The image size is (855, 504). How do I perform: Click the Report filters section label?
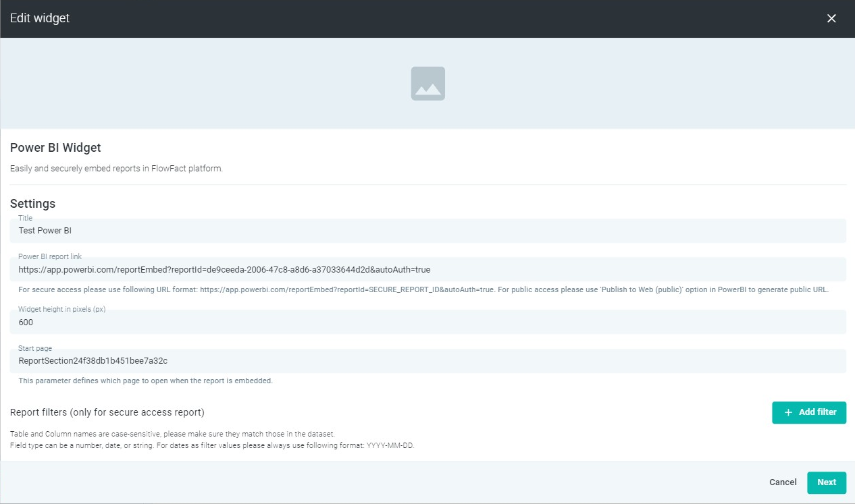tap(107, 412)
